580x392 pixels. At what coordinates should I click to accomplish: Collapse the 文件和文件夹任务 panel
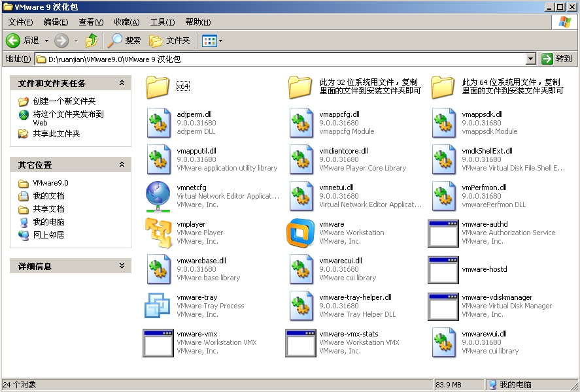point(122,83)
